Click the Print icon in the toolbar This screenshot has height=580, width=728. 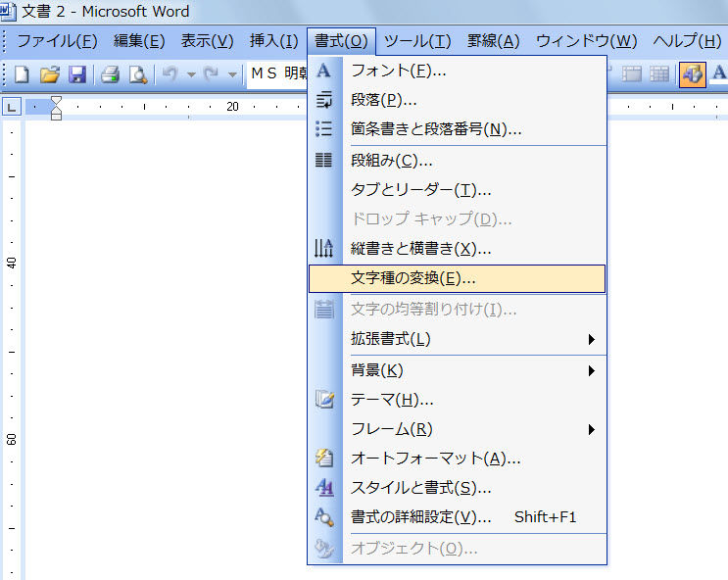[110, 74]
